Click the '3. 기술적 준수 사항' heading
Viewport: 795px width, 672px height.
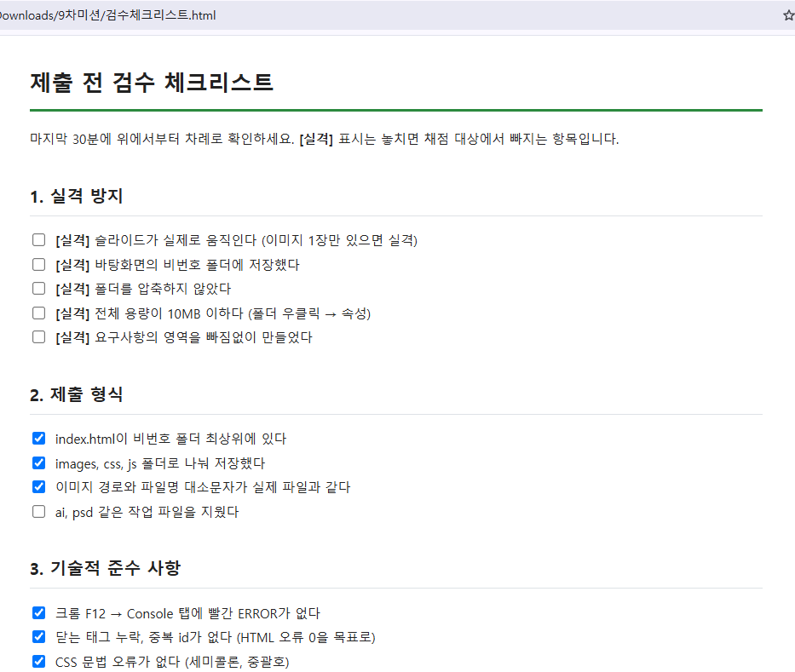(106, 568)
